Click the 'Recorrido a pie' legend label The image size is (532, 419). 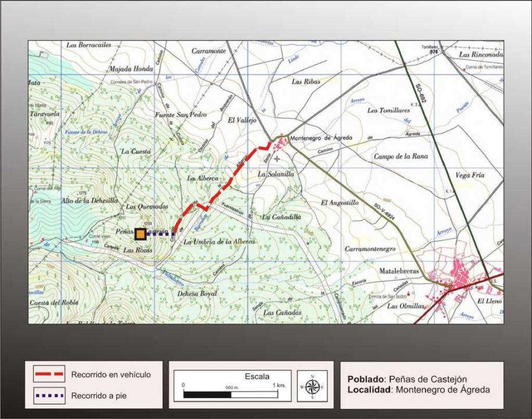click(x=99, y=396)
